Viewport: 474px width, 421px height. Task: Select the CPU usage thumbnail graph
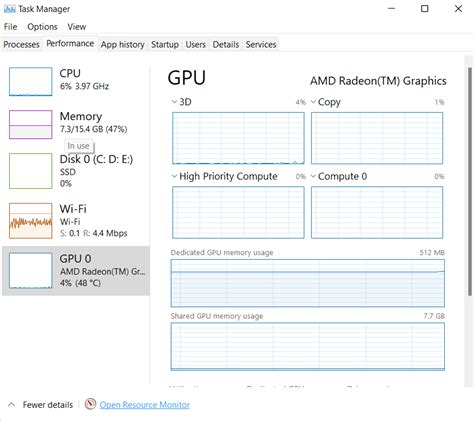[x=31, y=82]
